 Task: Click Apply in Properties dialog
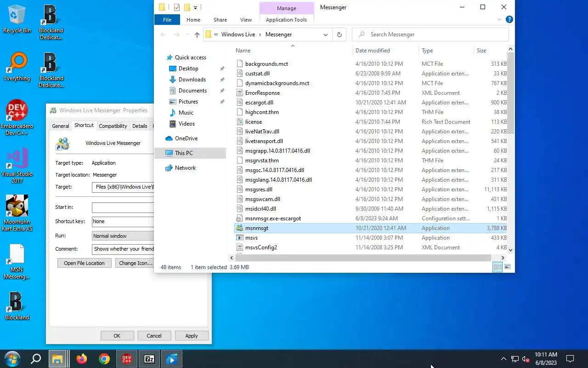pyautogui.click(x=192, y=336)
